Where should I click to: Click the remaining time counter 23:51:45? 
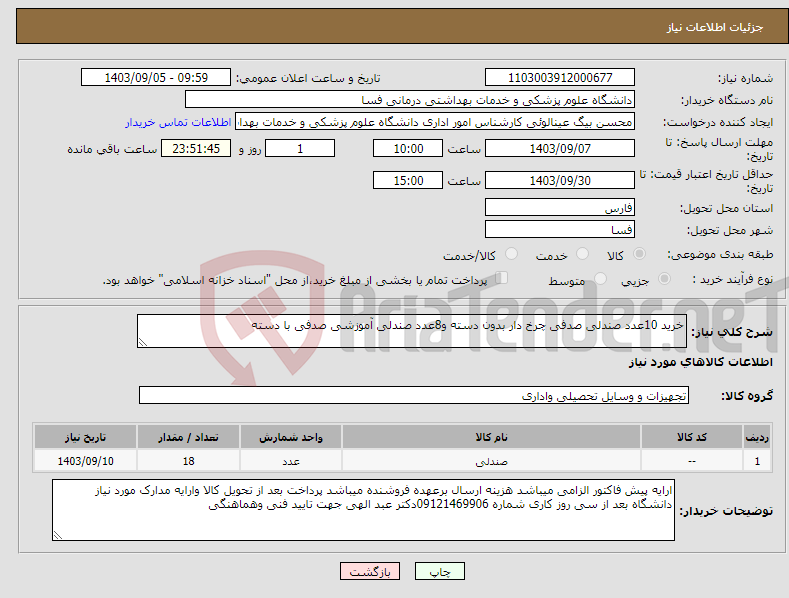coord(196,148)
